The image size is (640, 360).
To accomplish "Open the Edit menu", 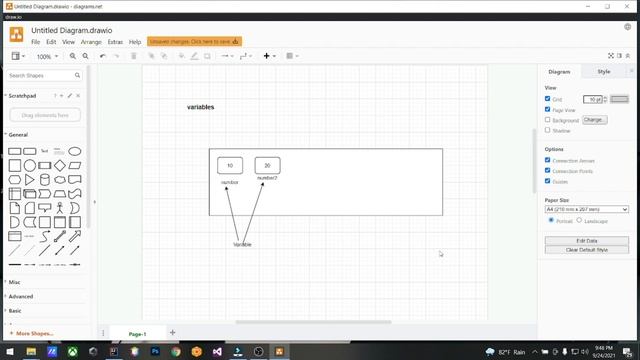I will click(x=51, y=42).
